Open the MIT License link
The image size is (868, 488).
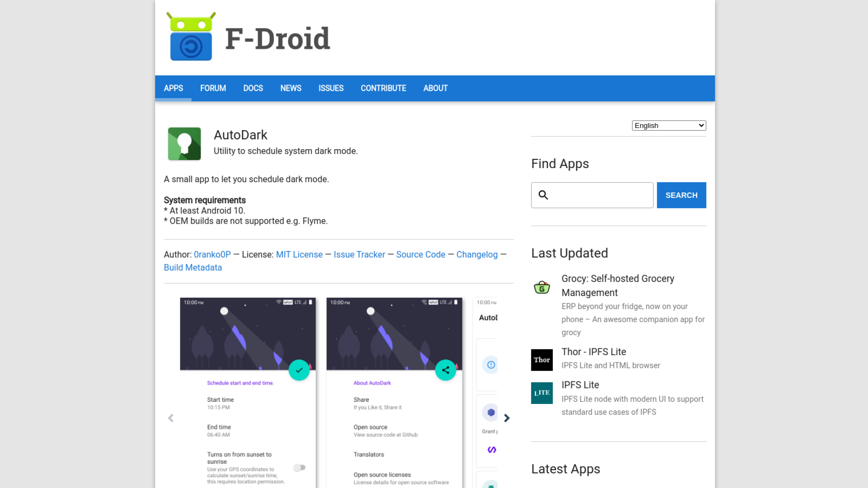[x=299, y=254]
